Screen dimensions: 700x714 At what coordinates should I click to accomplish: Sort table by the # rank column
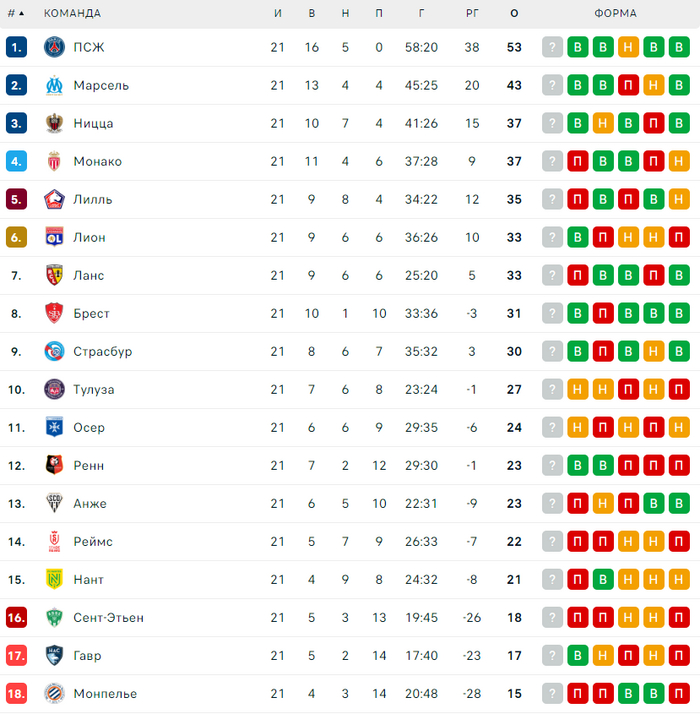[15, 14]
